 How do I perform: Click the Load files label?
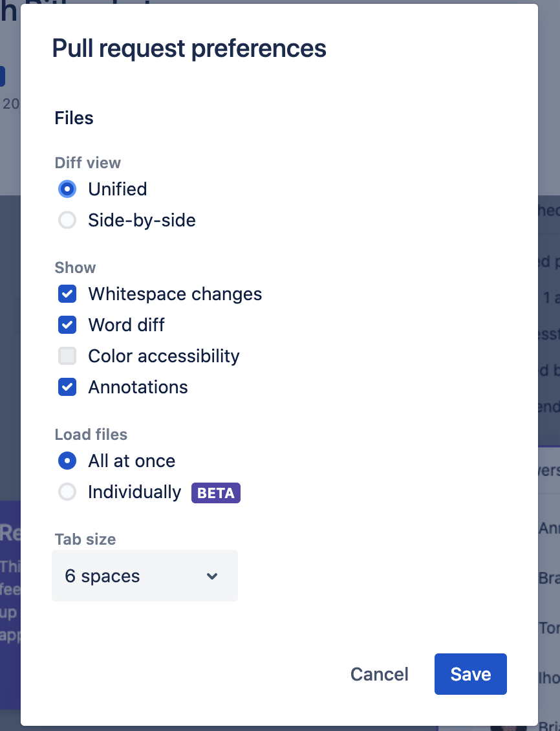pyautogui.click(x=91, y=434)
